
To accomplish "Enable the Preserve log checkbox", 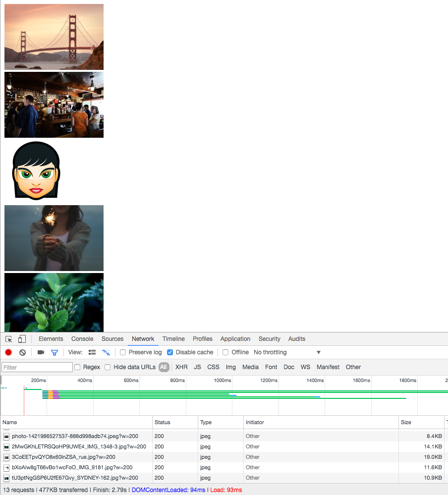I will point(123,352).
